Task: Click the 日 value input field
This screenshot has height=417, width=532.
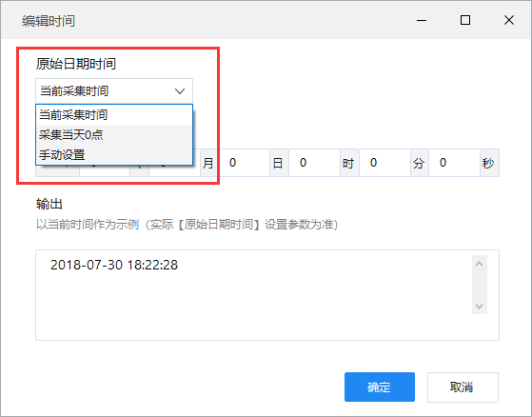Action: 245,163
